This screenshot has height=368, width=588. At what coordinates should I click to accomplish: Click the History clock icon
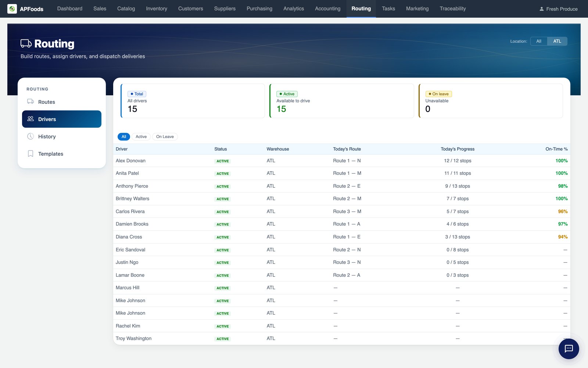(31, 136)
